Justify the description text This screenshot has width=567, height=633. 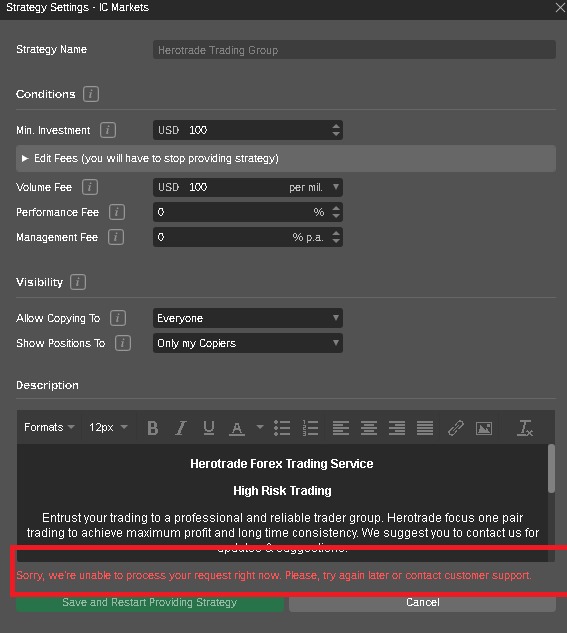click(x=425, y=428)
